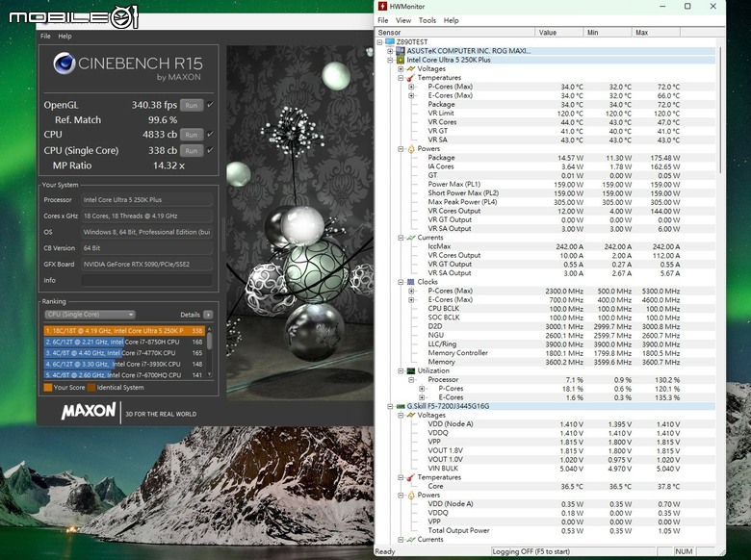The height and width of the screenshot is (560, 751).
Task: Click the G.Skill Currents waveform icon
Action: [x=410, y=540]
